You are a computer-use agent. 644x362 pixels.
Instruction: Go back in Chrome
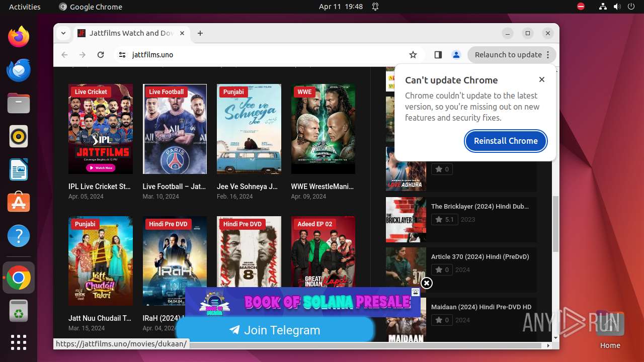pyautogui.click(x=64, y=55)
